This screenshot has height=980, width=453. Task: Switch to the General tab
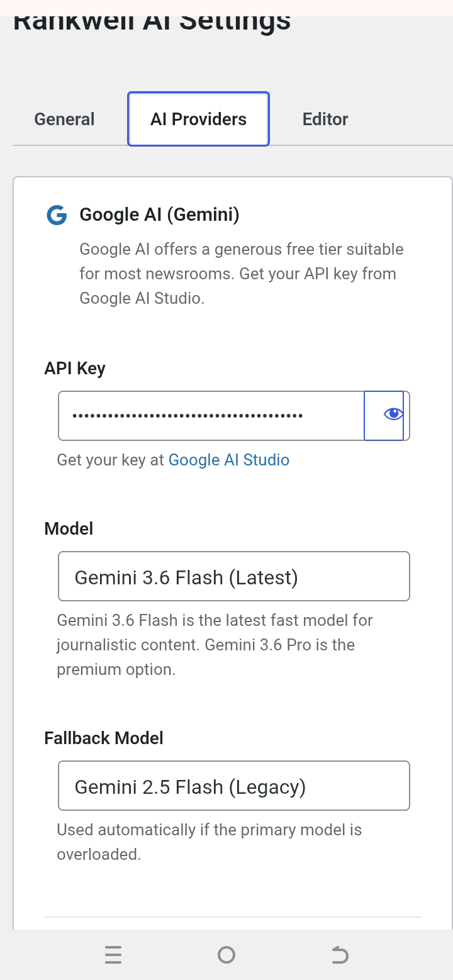[64, 119]
